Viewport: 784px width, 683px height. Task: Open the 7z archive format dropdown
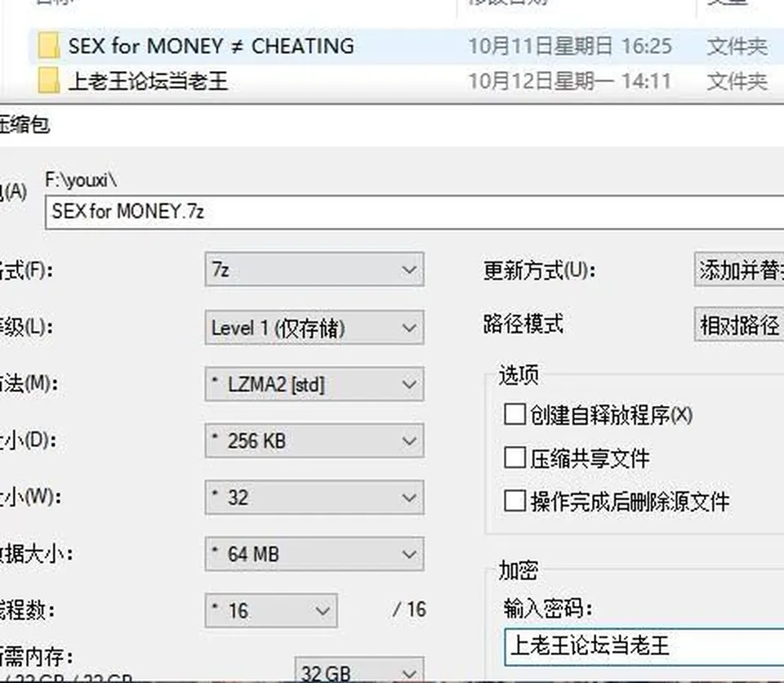314,270
